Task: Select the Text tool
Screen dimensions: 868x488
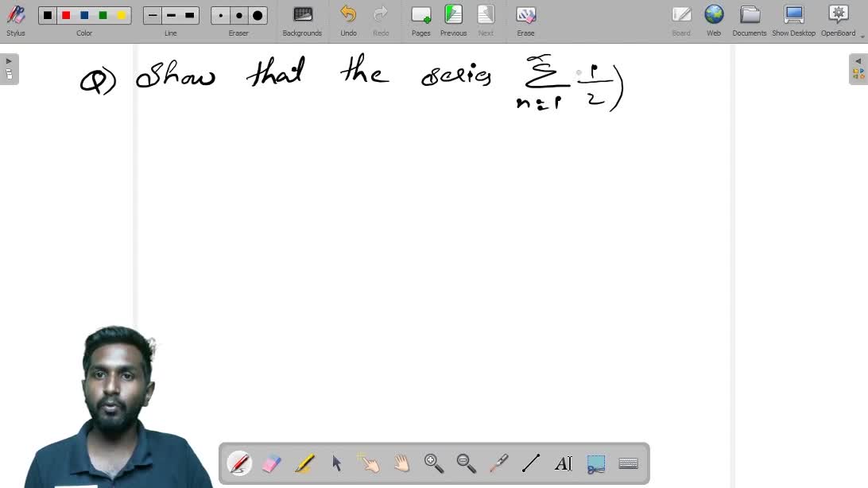Action: pos(564,463)
